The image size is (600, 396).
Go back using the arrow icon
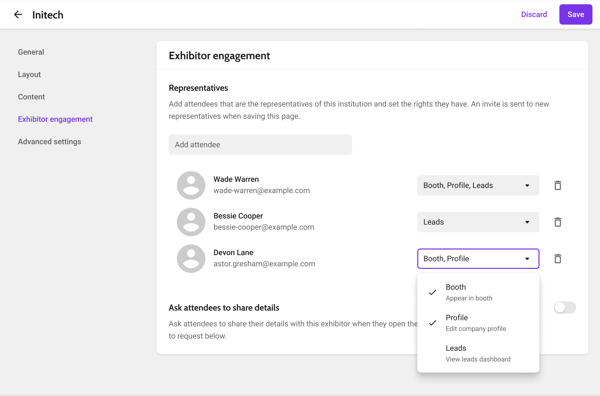(x=18, y=15)
